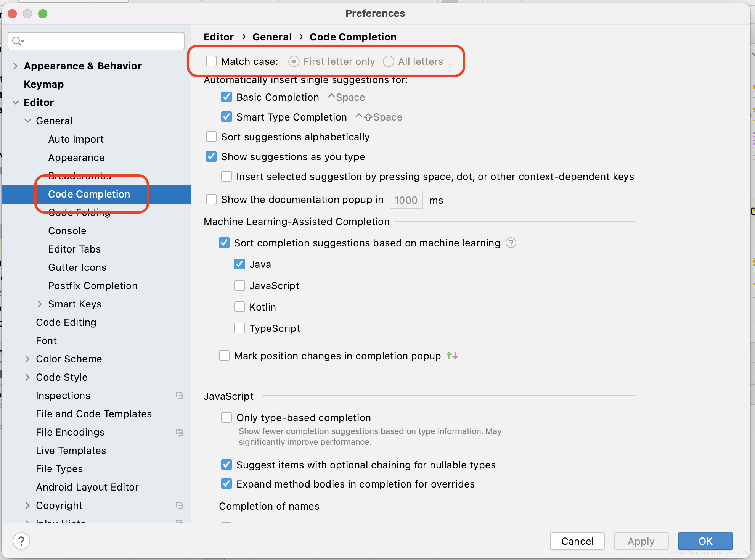Select the First letter only radio button

coord(294,61)
